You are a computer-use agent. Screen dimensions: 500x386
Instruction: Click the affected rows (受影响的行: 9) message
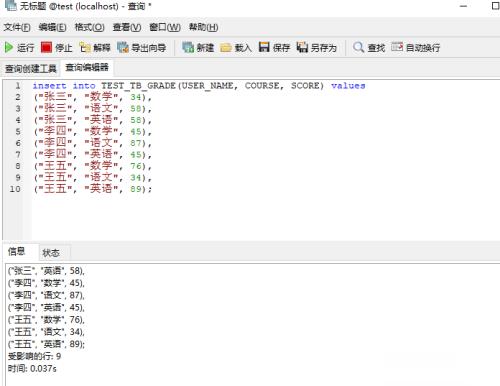coord(34,356)
